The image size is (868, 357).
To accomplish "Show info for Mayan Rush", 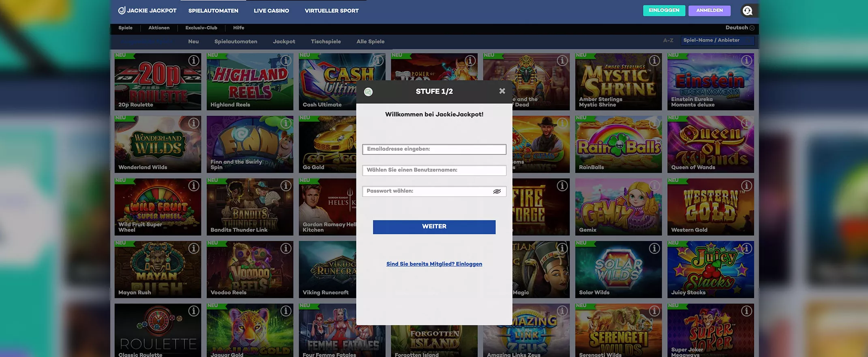I will 194,248.
